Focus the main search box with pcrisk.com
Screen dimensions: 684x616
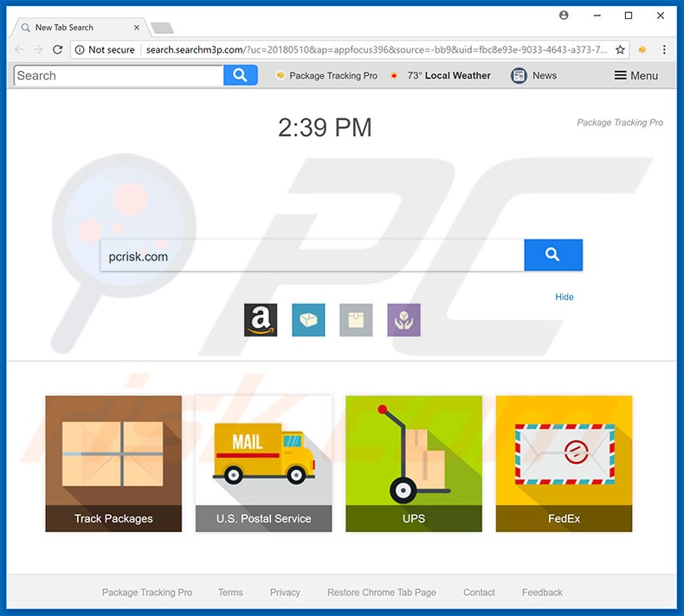pos(312,255)
